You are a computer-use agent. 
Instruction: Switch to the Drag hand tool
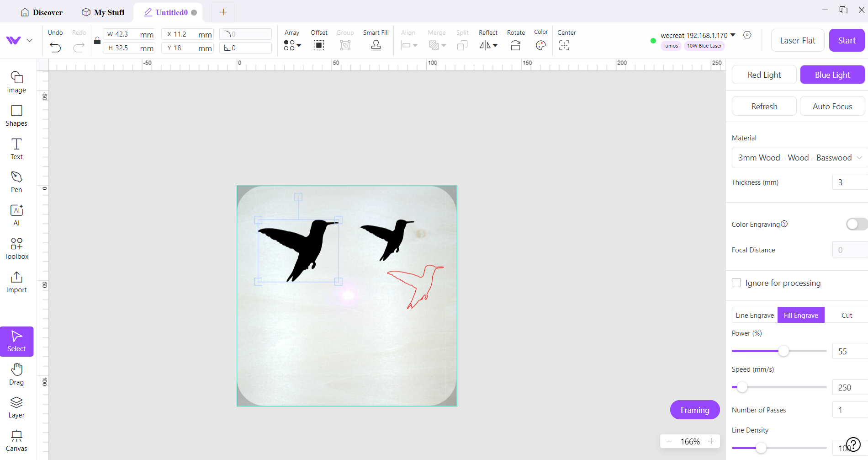(x=16, y=374)
